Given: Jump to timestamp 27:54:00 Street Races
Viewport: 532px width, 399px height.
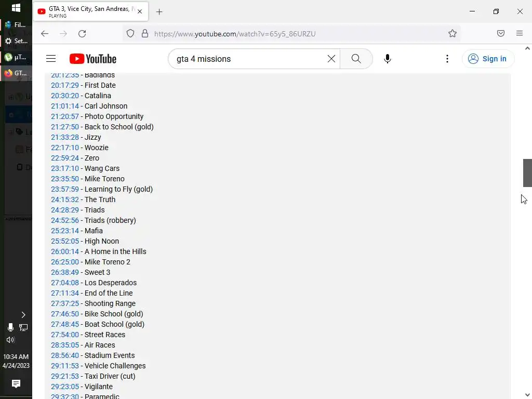Looking at the screenshot, I should [65, 335].
